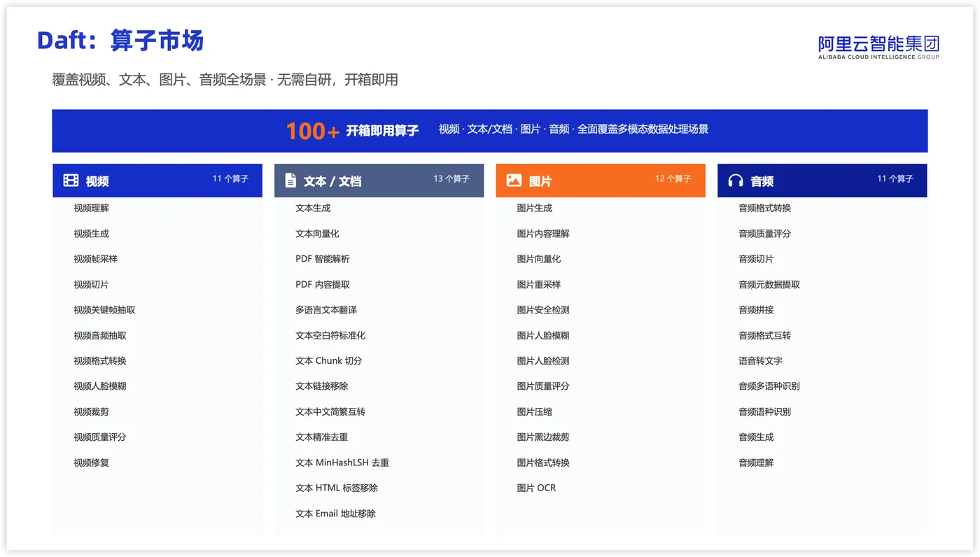The width and height of the screenshot is (980, 557).
Task: Click the 视频人脸模糊 operator
Action: point(100,386)
